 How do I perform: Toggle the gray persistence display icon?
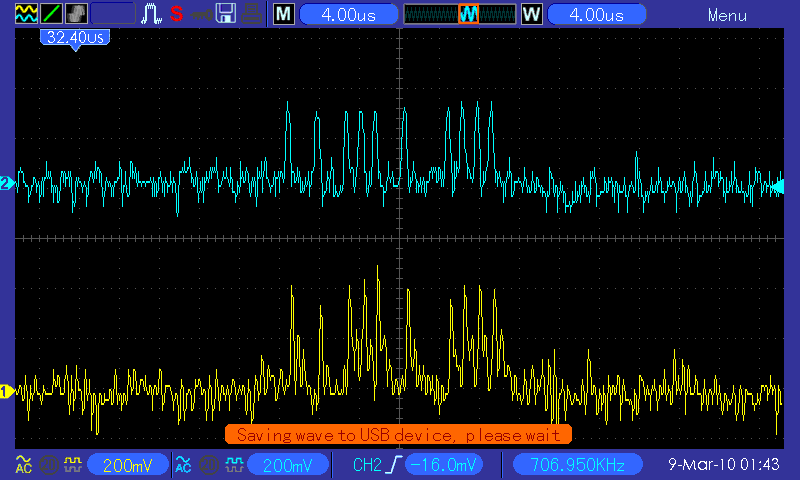pyautogui.click(x=76, y=13)
